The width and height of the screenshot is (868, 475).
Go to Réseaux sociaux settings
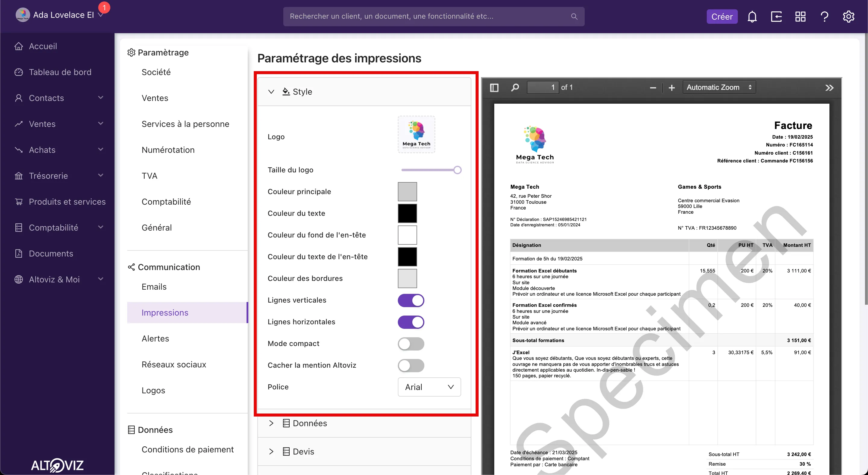point(174,364)
